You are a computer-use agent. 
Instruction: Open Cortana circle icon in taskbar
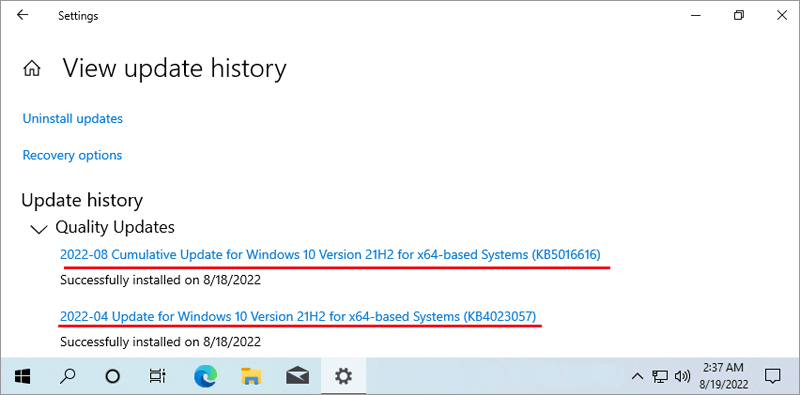pos(112,377)
